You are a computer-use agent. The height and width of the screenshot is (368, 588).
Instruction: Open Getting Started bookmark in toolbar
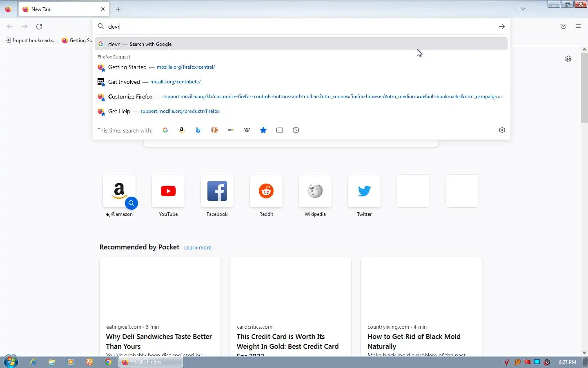[x=77, y=40]
